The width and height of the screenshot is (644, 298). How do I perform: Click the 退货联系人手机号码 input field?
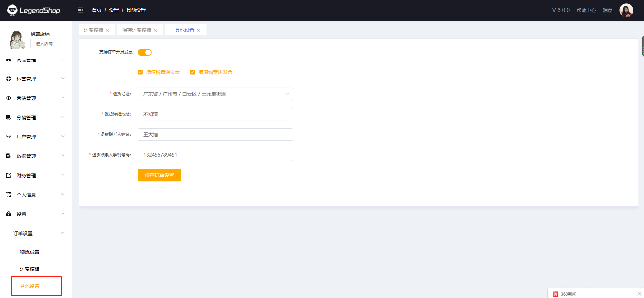point(215,155)
